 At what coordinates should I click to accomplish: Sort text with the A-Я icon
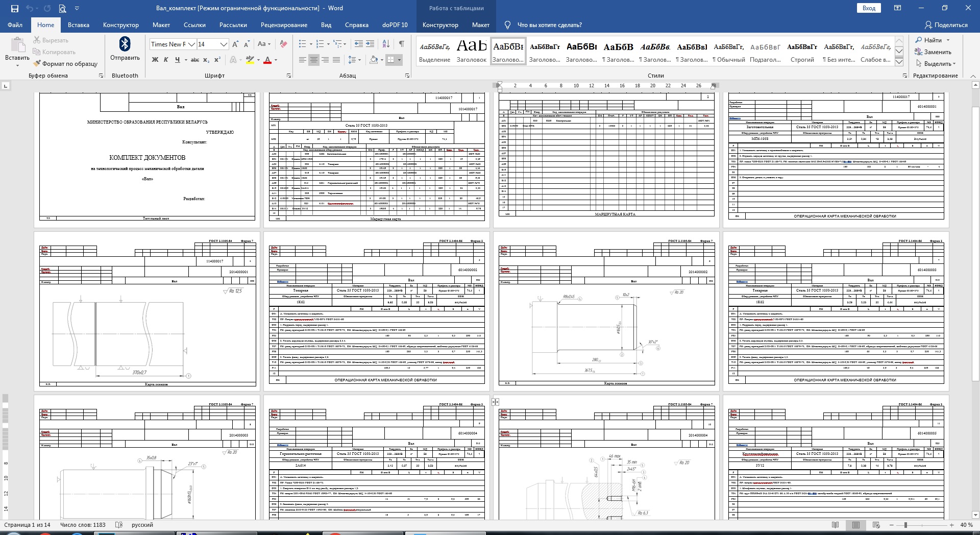(x=386, y=44)
